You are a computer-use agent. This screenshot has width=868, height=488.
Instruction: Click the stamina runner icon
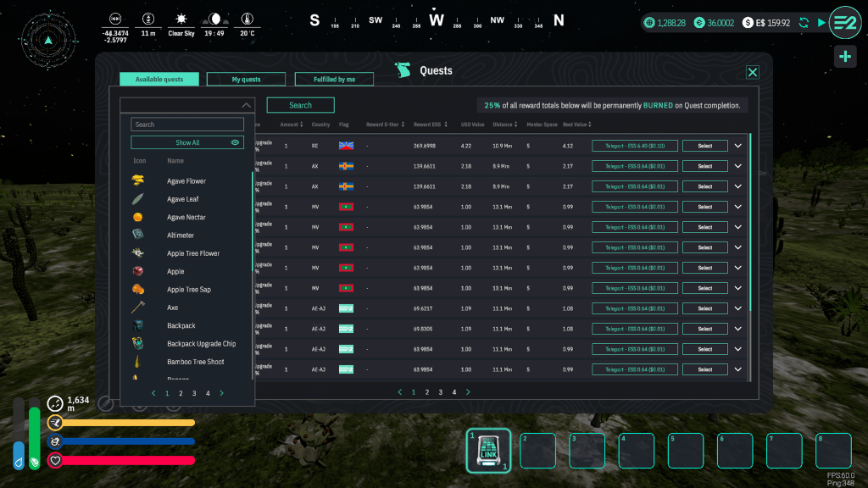point(55,423)
